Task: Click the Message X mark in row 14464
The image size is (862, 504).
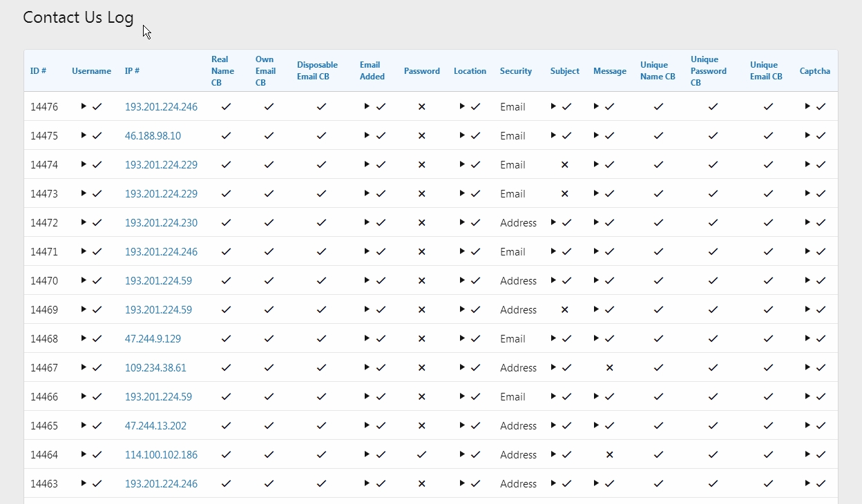Action: tap(609, 455)
